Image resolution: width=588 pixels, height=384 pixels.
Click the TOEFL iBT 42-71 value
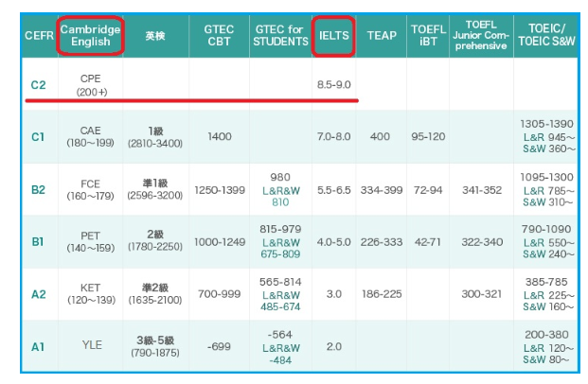click(427, 242)
